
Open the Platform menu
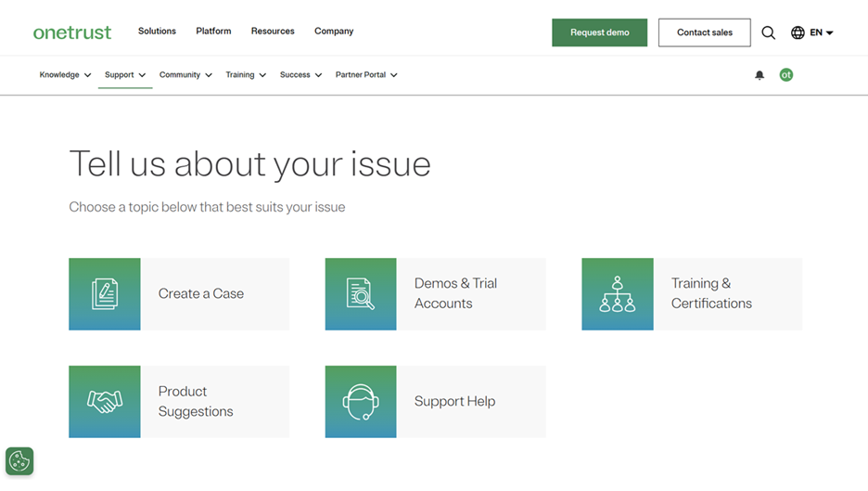213,32
